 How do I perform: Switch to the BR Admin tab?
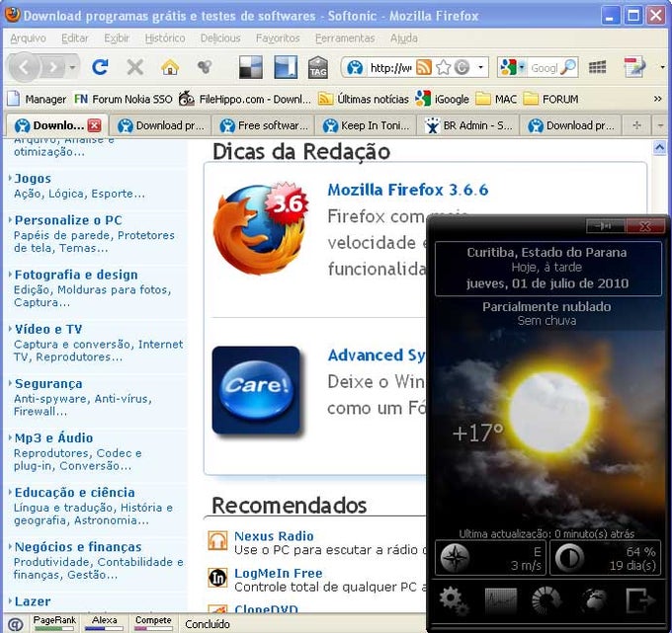tap(468, 125)
